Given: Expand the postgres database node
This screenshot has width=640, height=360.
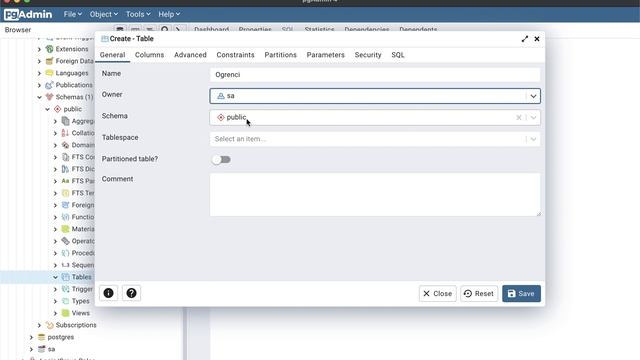Looking at the screenshot, I should click(x=31, y=337).
